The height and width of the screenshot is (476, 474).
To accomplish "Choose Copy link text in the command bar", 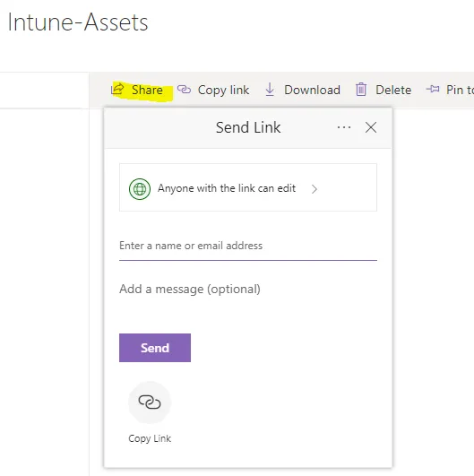I will click(x=223, y=91).
